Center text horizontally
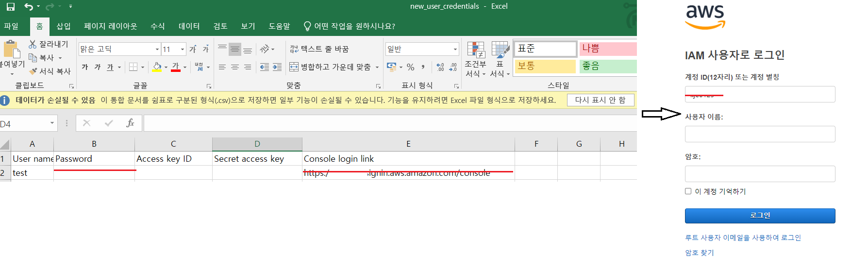The image size is (868, 272). click(x=235, y=67)
